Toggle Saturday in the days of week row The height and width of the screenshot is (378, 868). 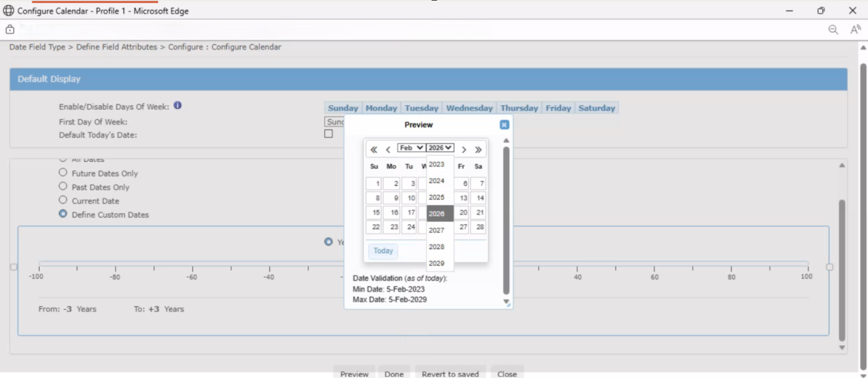596,108
